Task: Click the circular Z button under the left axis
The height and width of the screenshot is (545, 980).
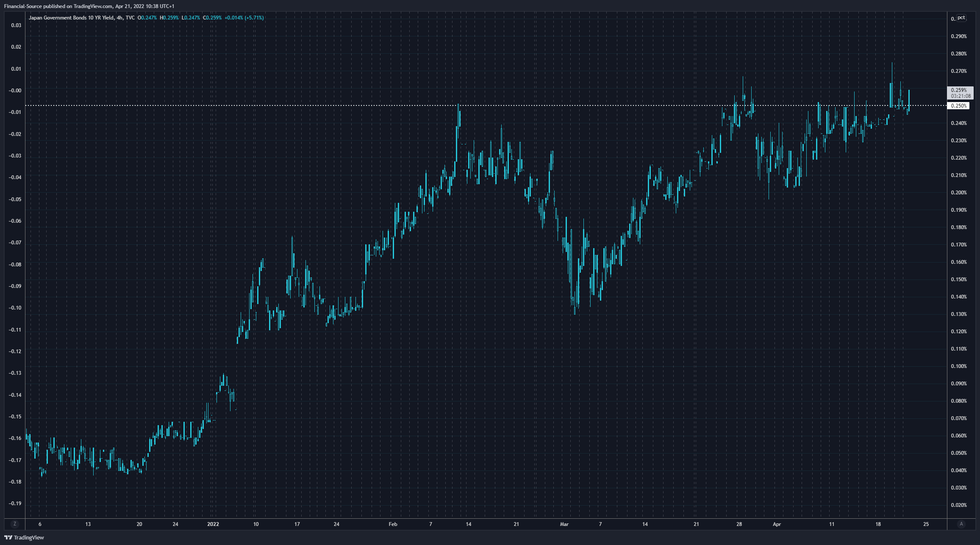Action: [15, 524]
